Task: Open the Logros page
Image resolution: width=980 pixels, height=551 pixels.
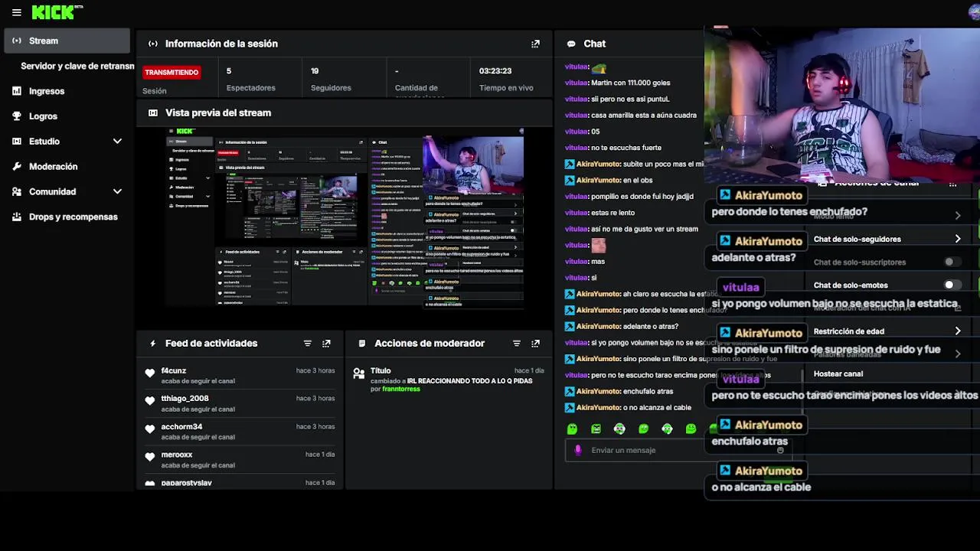Action: coord(43,116)
